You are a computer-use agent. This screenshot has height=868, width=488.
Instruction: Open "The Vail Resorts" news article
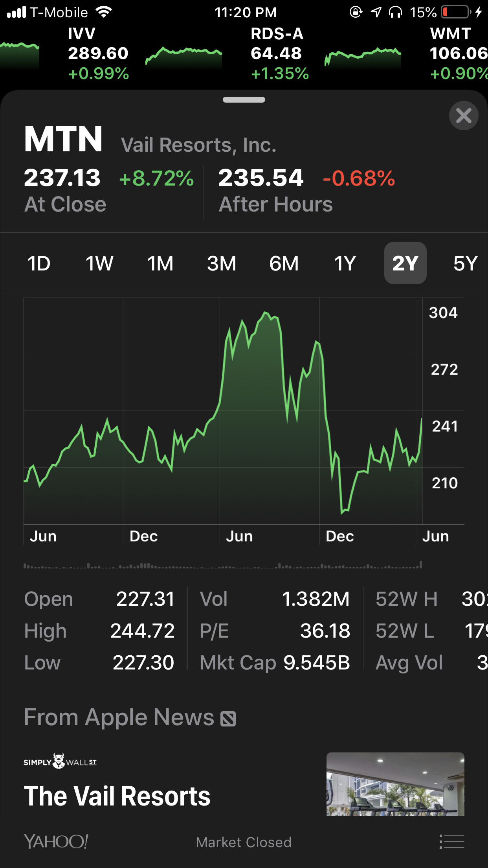click(x=117, y=796)
